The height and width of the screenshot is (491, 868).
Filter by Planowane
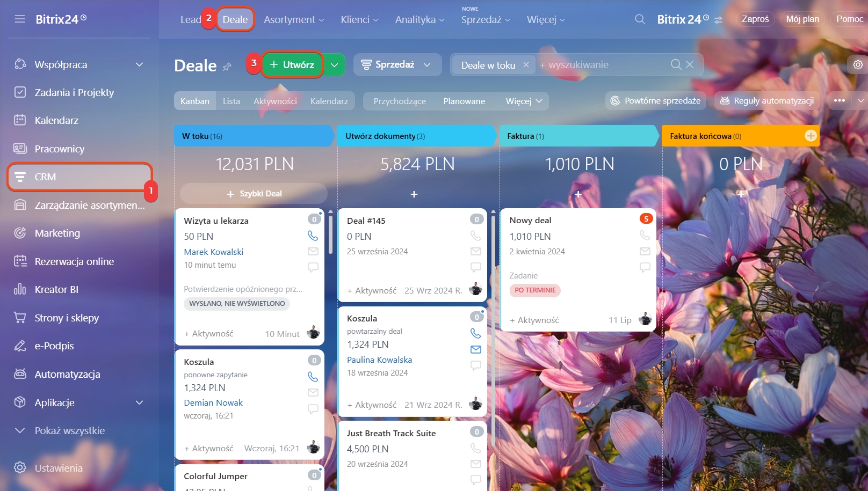click(464, 101)
